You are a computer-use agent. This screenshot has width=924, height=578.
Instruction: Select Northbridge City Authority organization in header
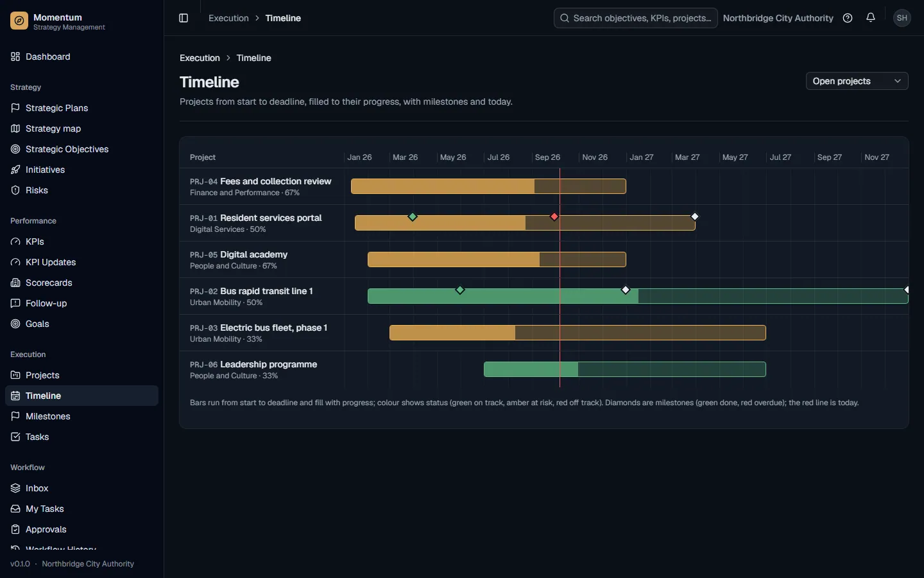click(778, 18)
